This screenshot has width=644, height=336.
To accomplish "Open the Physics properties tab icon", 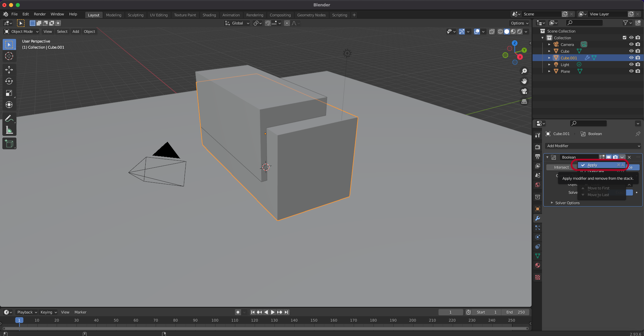I will (x=538, y=237).
